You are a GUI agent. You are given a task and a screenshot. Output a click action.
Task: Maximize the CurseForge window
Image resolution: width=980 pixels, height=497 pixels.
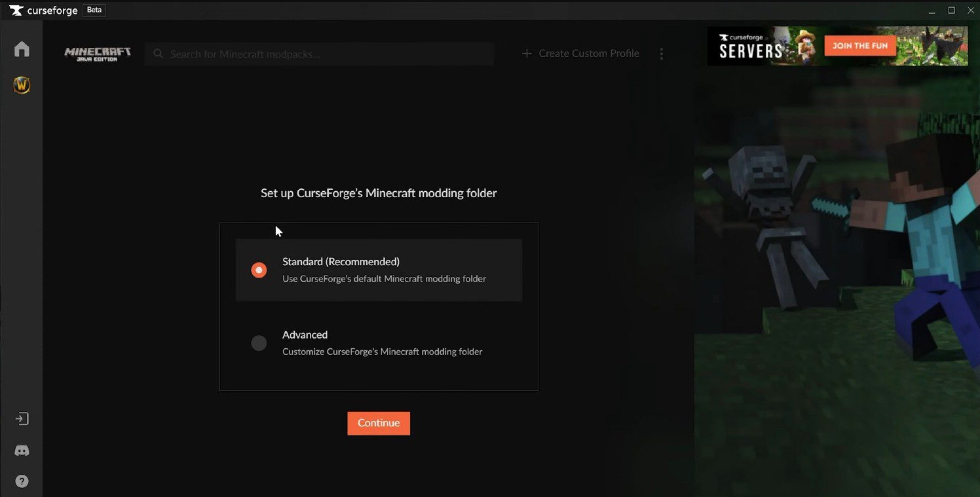coord(952,10)
